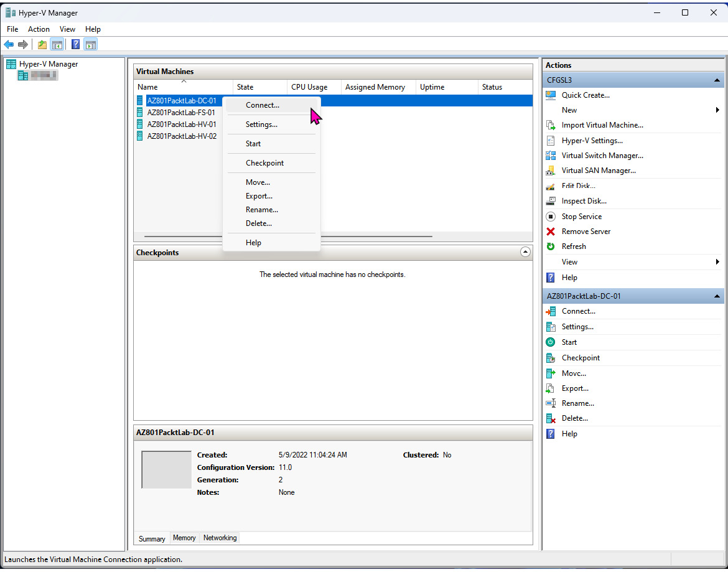Screen dimensions: 728x572
Task: Switch to the Summary tab
Action: 152,538
